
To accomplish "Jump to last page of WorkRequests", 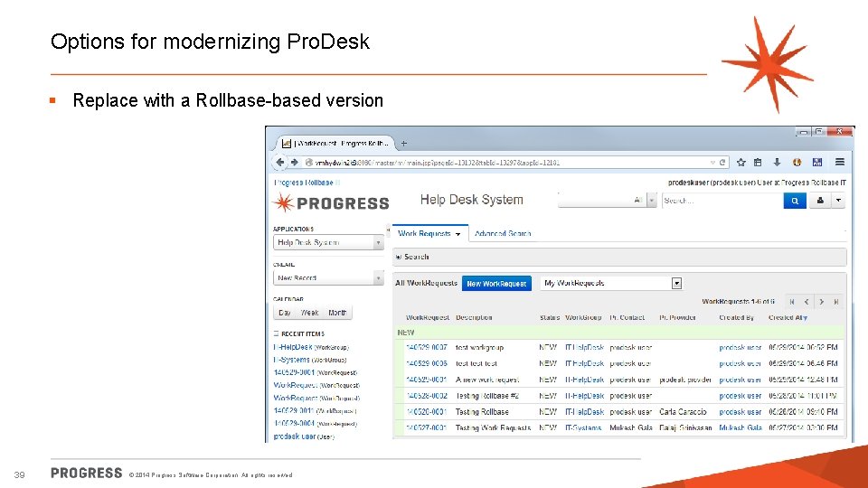I will [835, 302].
